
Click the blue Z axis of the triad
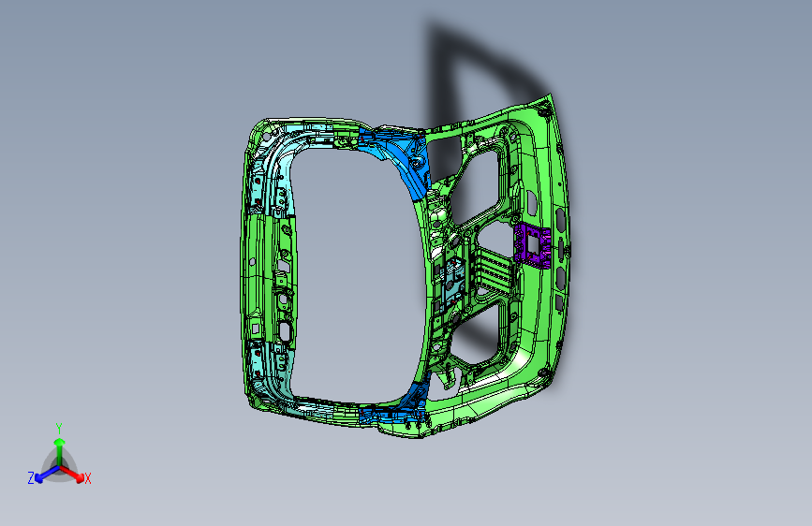tap(47, 475)
